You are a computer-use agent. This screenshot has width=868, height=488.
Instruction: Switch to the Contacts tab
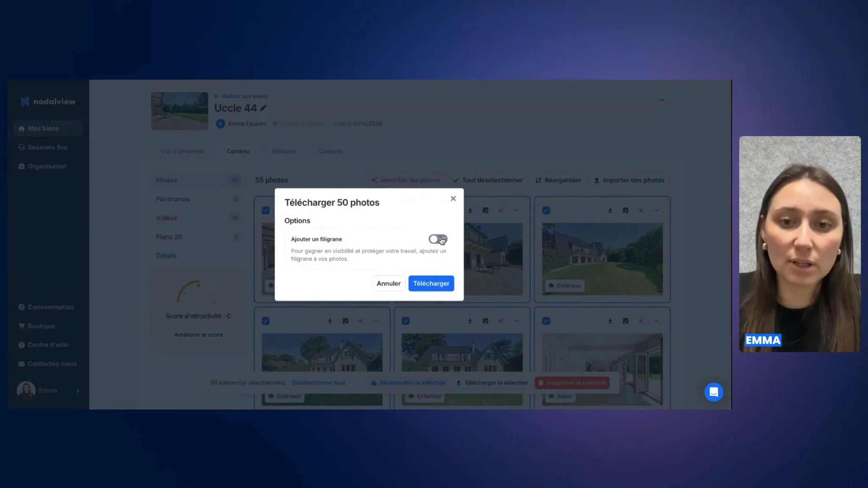[331, 151]
